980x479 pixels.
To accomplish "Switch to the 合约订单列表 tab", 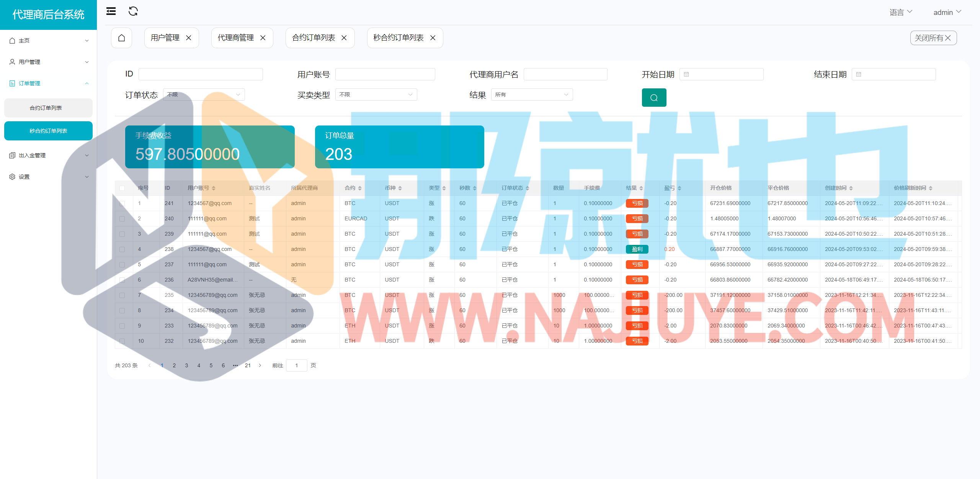I will click(x=314, y=38).
